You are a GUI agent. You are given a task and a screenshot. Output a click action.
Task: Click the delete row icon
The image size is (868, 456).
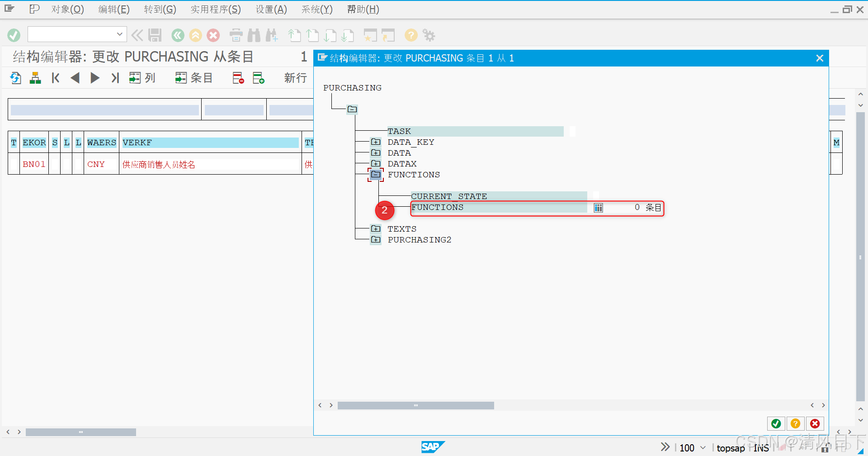point(238,78)
